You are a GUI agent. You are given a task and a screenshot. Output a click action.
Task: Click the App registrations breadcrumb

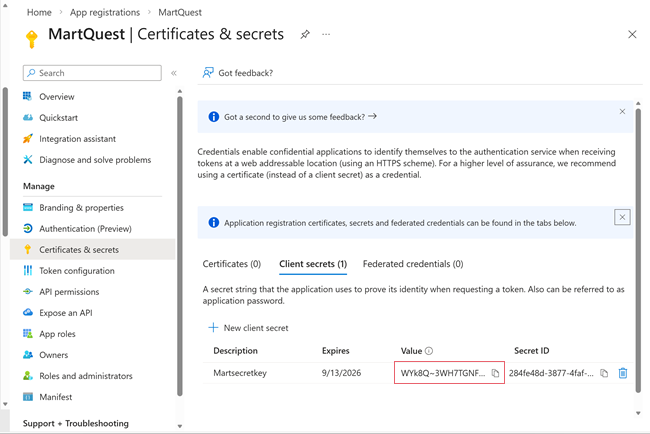pos(105,12)
